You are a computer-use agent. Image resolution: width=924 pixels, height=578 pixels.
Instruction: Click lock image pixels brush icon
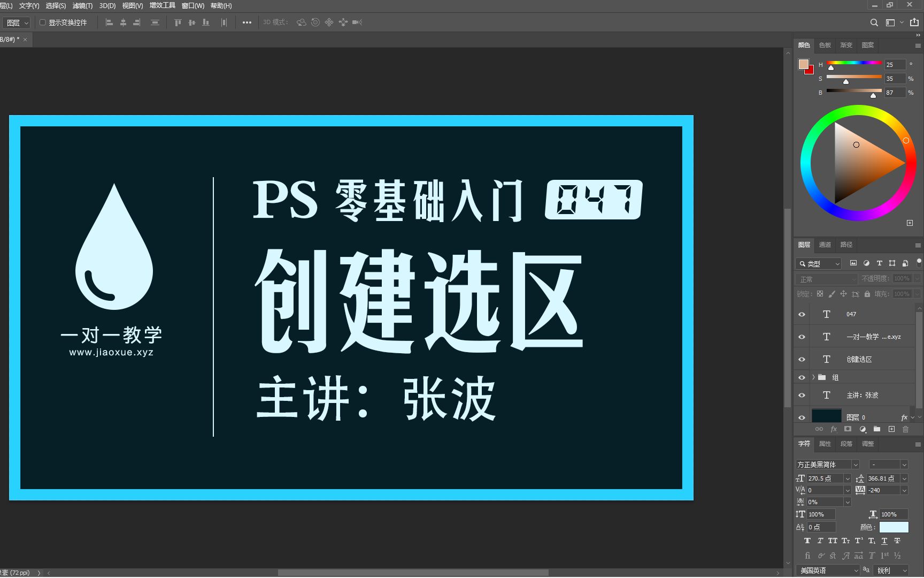[831, 294]
